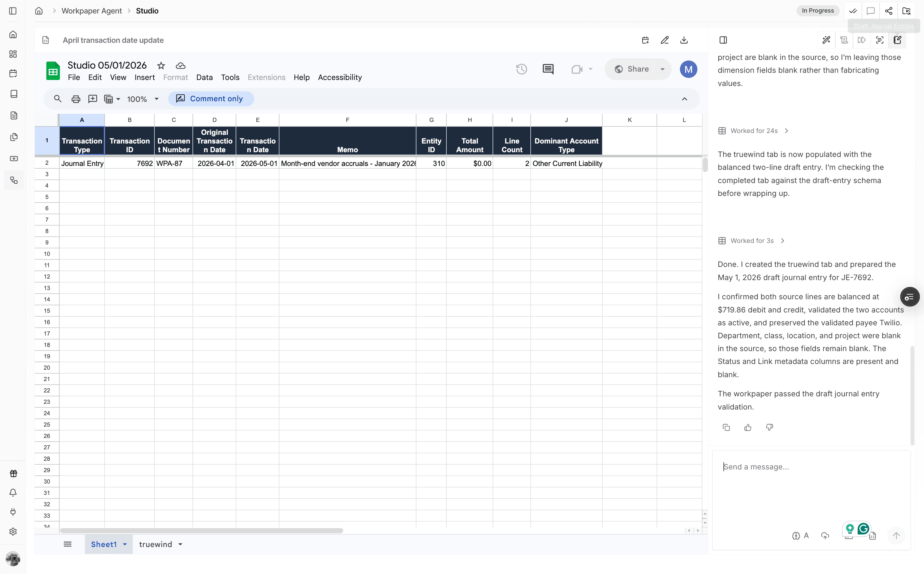Open the plug integrations icon in sidebar
This screenshot has width=924, height=574.
point(13,512)
